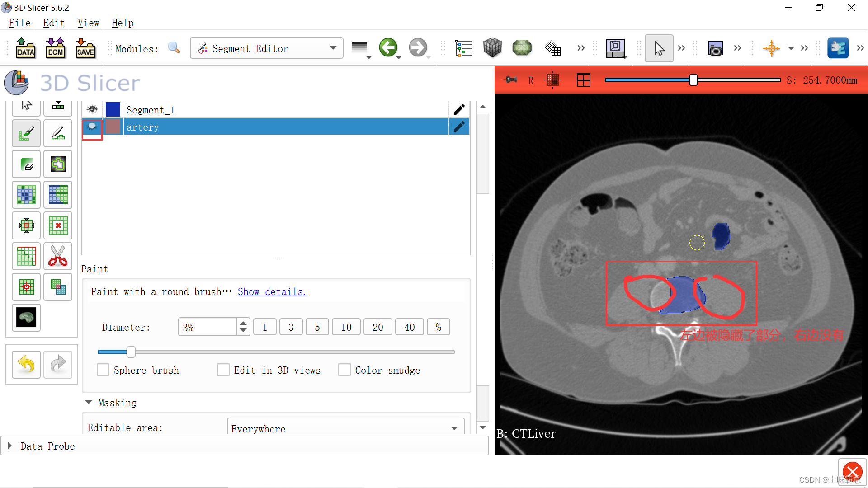Set brush diameter to 10 percent
This screenshot has height=488, width=868.
tap(346, 327)
